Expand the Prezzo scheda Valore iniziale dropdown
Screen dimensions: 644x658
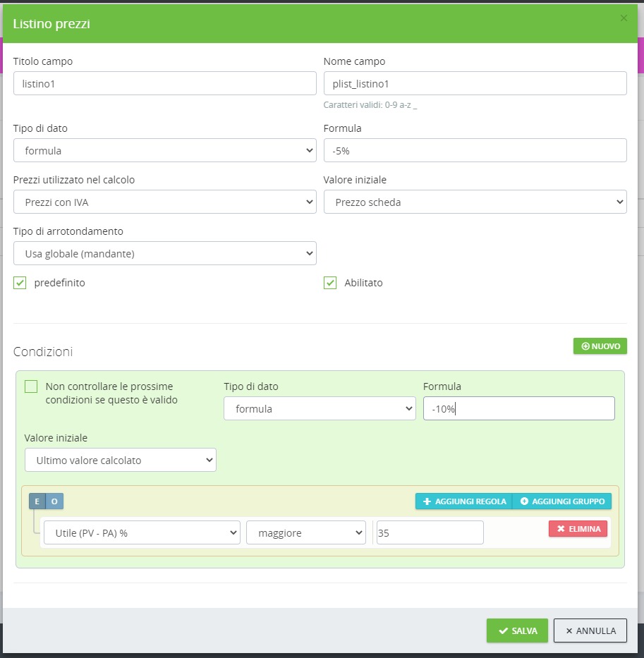(x=475, y=202)
